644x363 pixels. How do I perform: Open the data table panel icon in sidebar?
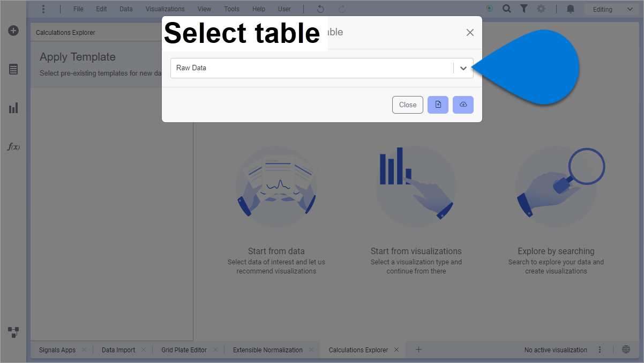point(13,69)
